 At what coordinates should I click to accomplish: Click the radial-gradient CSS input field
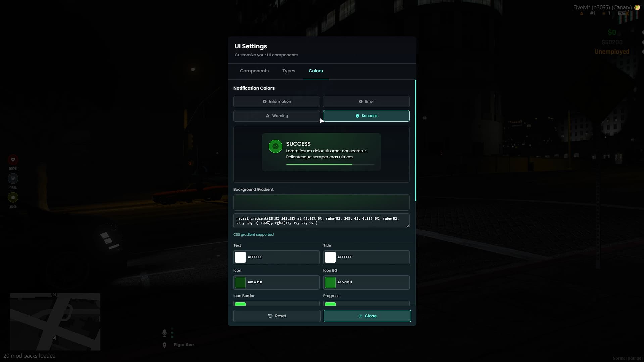(321, 220)
